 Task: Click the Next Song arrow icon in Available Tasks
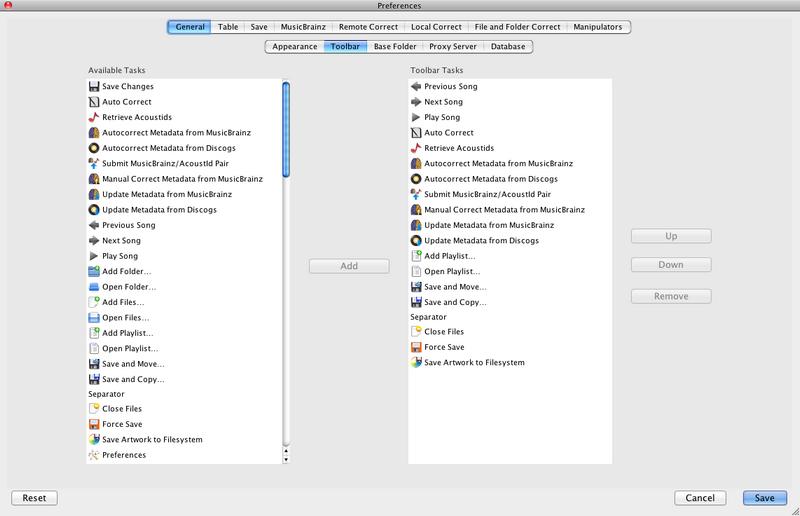94,240
